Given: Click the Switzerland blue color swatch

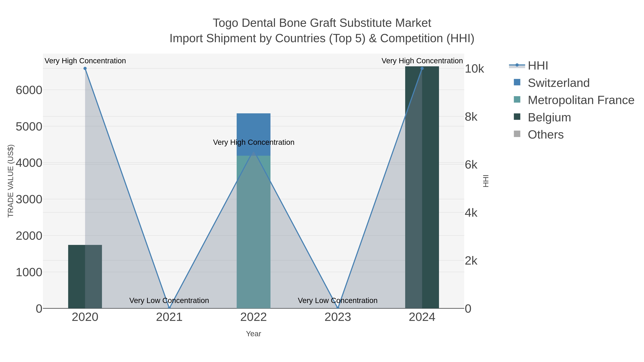Looking at the screenshot, I should [x=517, y=82].
